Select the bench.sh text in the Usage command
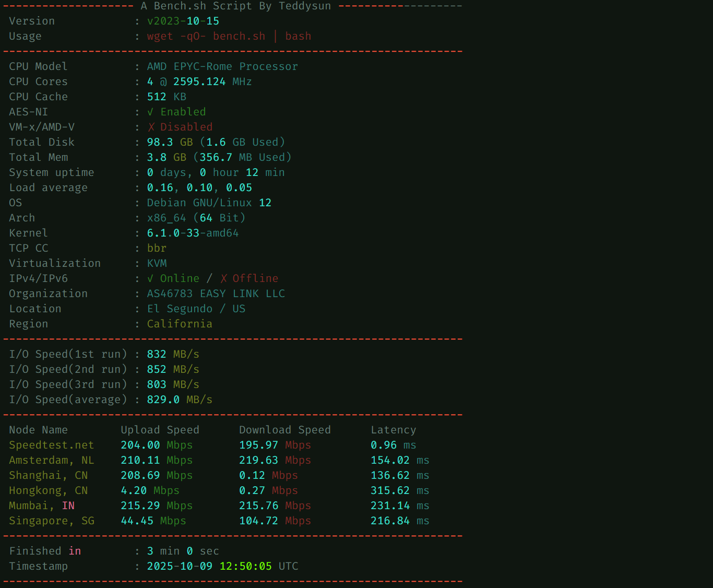713x588 pixels. 239,37
